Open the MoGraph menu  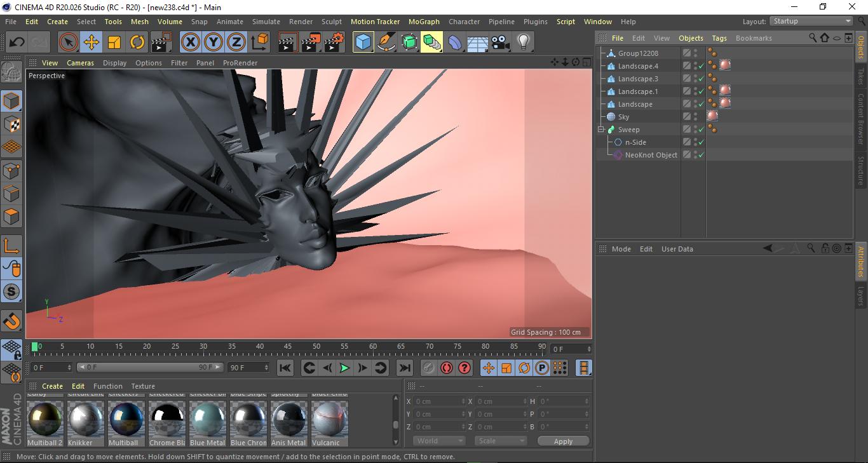tap(424, 22)
